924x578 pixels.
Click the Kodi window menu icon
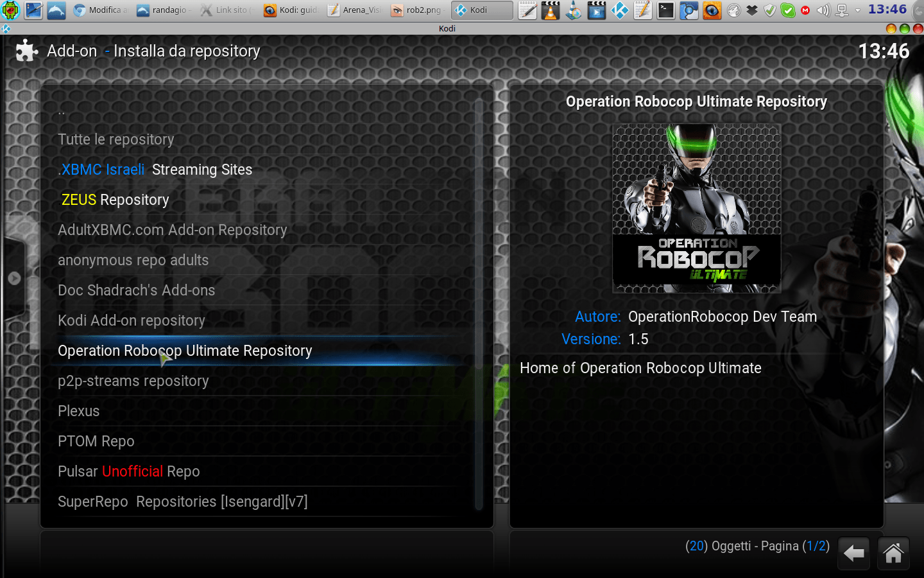coord(6,28)
